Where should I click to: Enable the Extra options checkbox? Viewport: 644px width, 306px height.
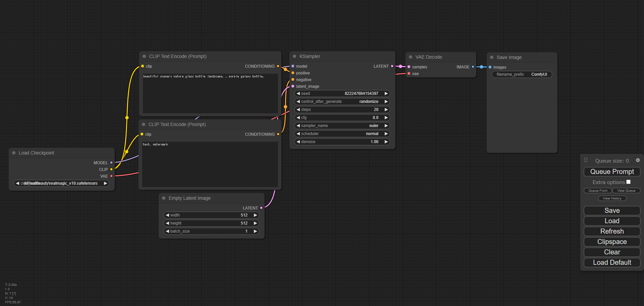click(628, 182)
